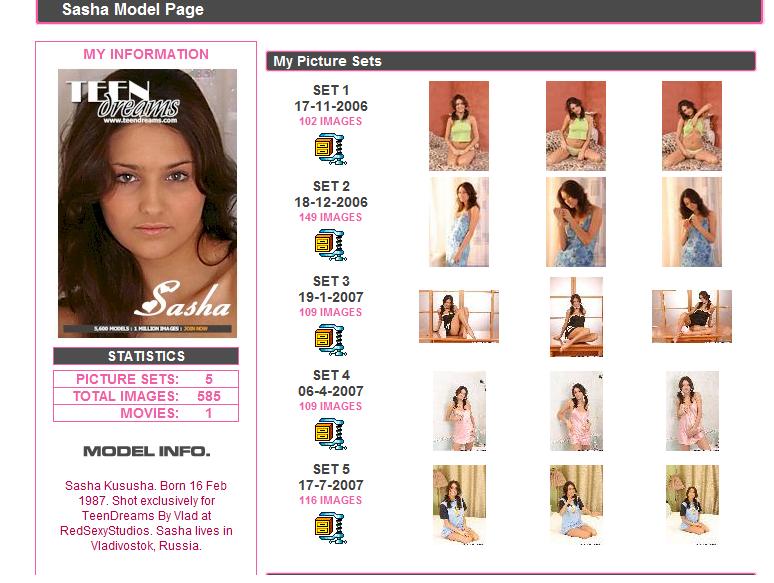Open the 149 Images link for Set 2

[x=330, y=217]
